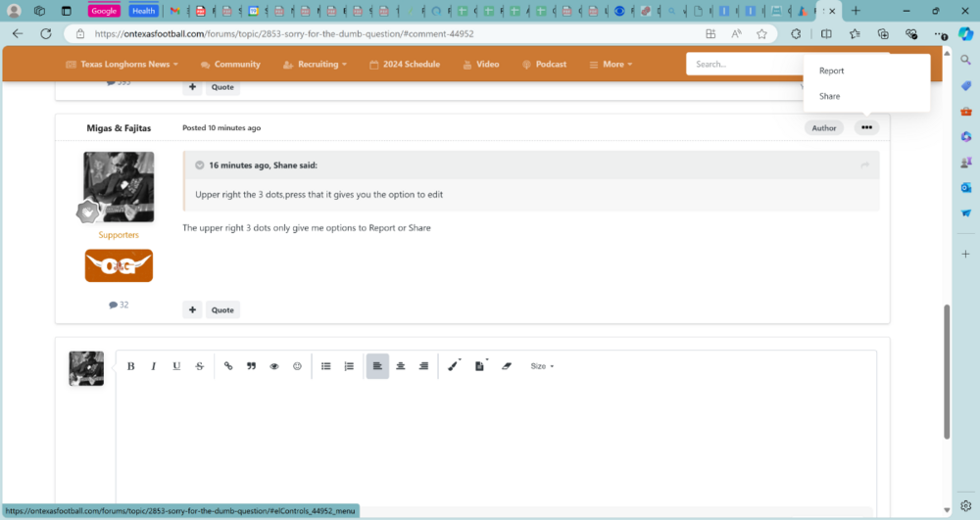
Task: Click the strikethrough icon in the editor
Action: coord(200,366)
